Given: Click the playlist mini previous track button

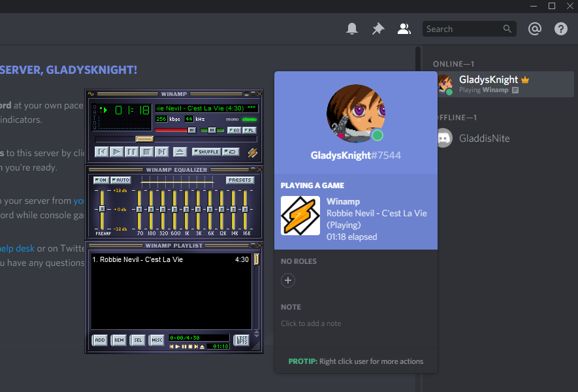Looking at the screenshot, I should (172, 347).
